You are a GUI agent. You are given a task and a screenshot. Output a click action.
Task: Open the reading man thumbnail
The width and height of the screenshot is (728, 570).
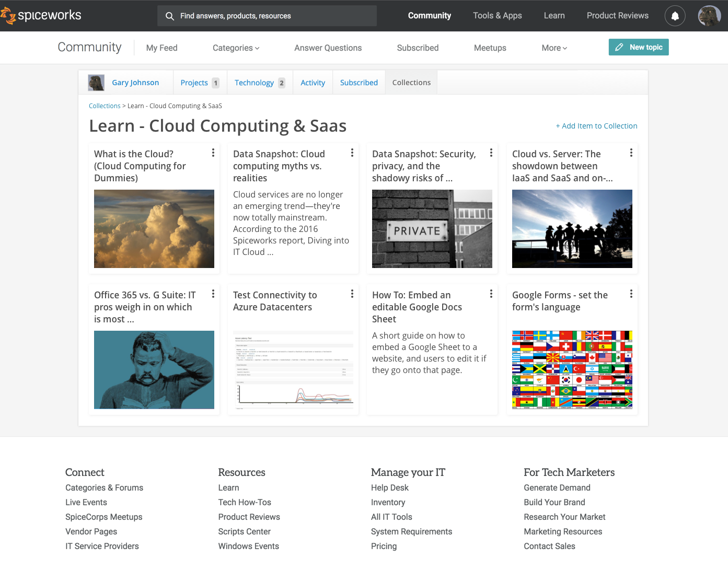[154, 370]
